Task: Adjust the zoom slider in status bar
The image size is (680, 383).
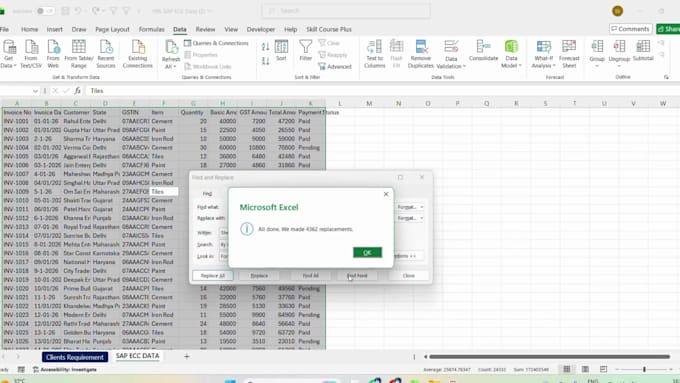Action: tap(644, 369)
